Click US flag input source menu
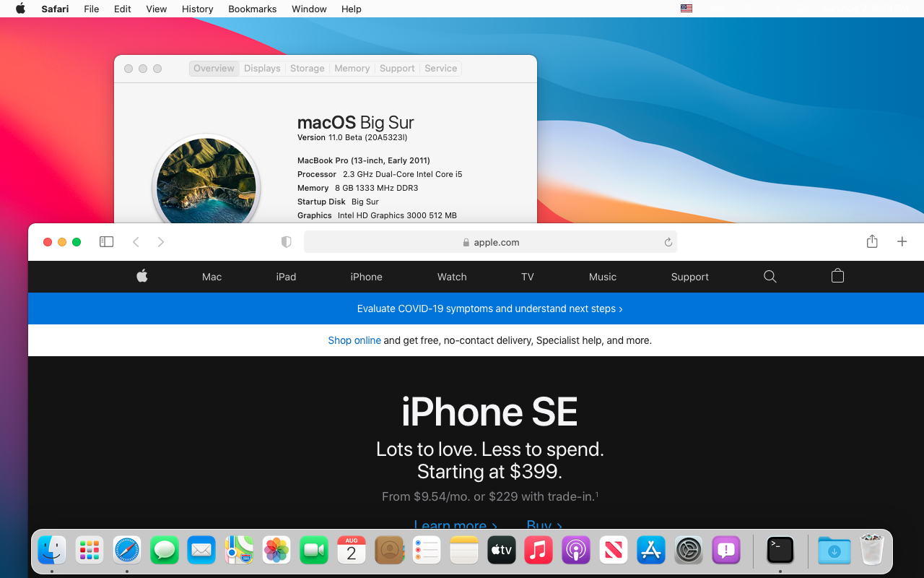Image resolution: width=924 pixels, height=578 pixels. point(687,9)
